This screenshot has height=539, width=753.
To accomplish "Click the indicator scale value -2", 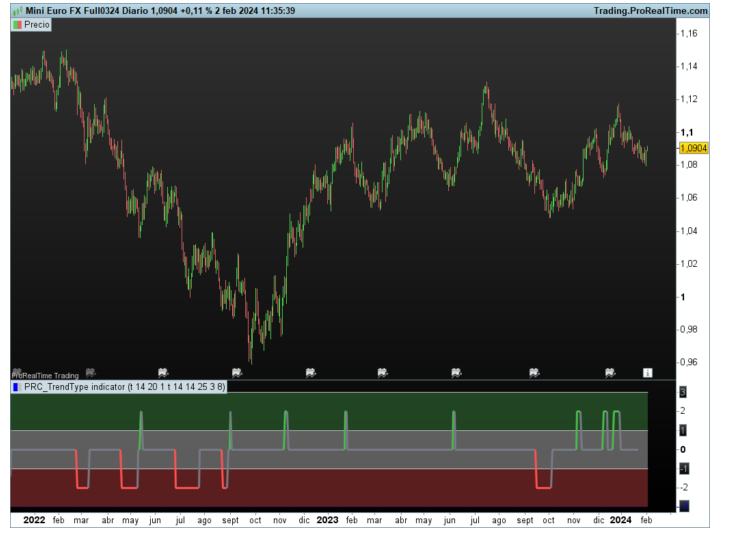I will [x=684, y=488].
